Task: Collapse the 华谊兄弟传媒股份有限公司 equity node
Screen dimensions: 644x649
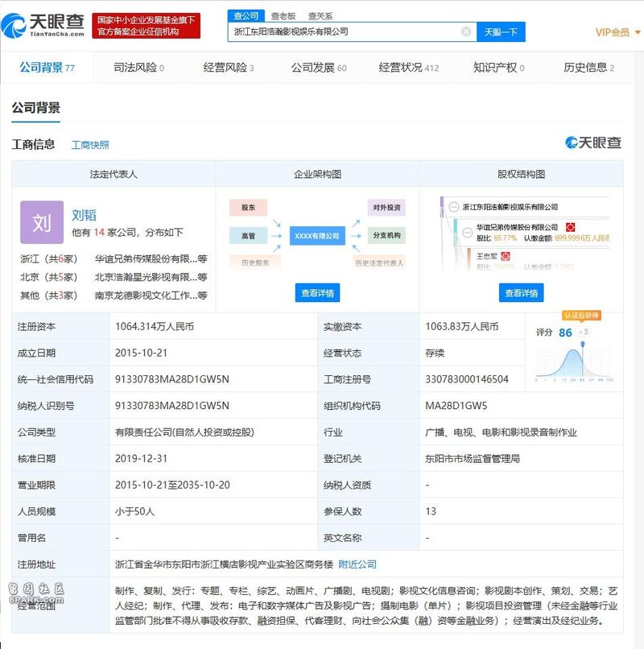Action: pos(467,232)
